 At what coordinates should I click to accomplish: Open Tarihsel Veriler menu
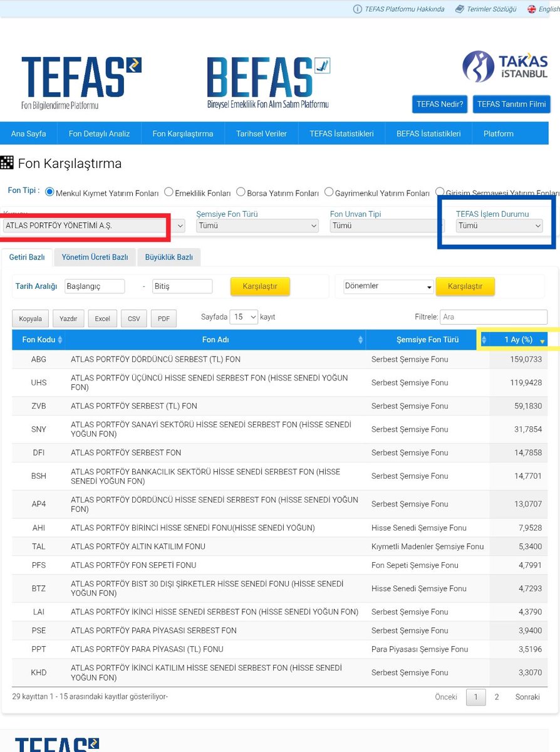[261, 133]
